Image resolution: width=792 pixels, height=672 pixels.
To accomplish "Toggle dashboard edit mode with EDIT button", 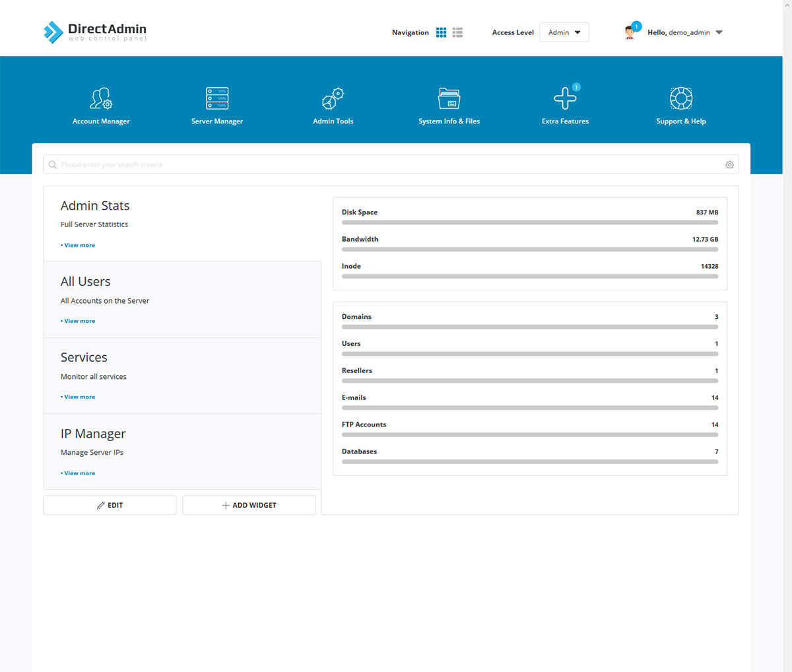I will [x=110, y=504].
